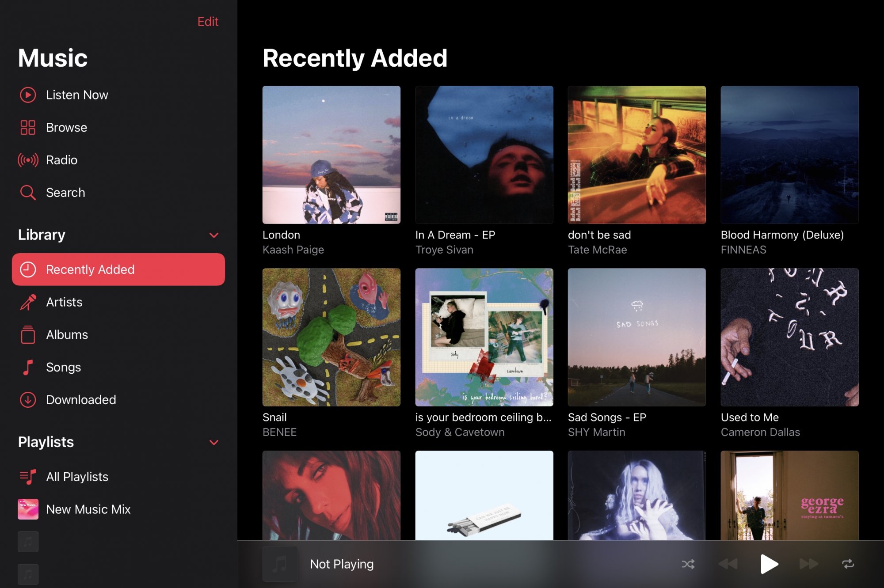Click the Browse grid icon

(28, 128)
